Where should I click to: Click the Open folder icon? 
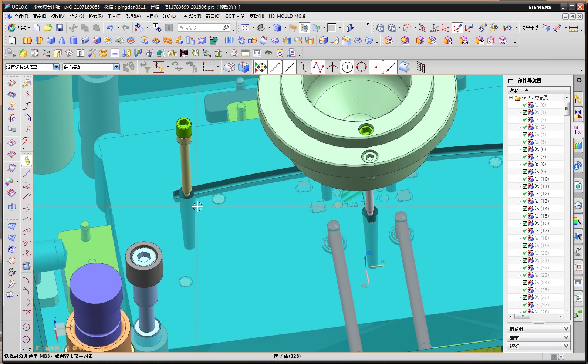coord(48,28)
